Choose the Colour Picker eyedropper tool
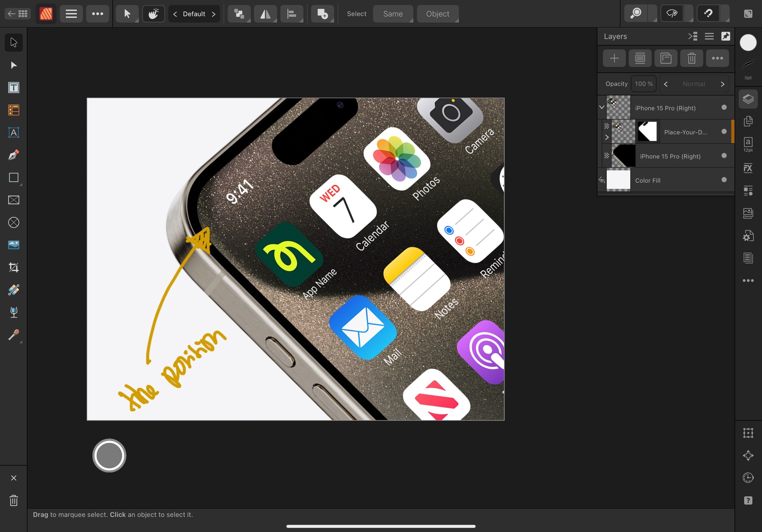The width and height of the screenshot is (762, 532). [14, 335]
